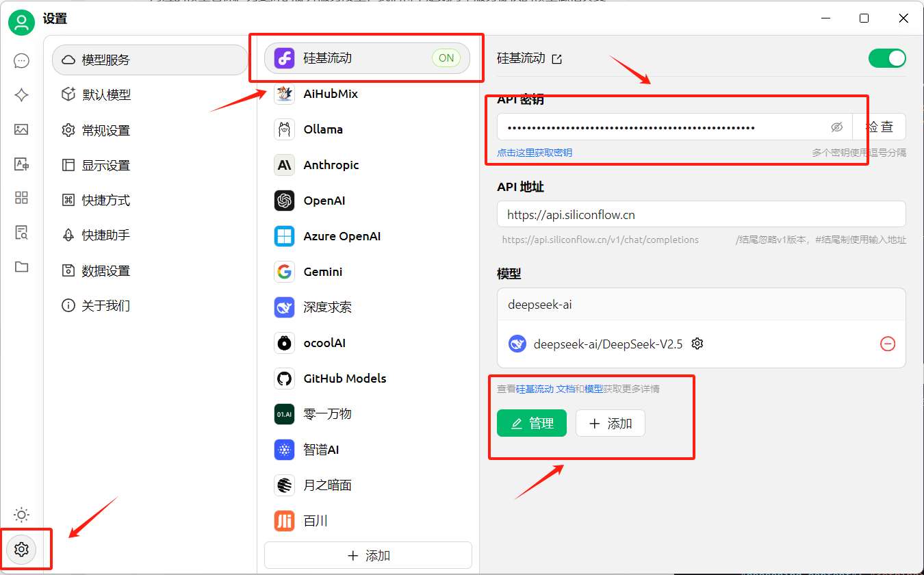Click the 多个密钥使用逗号分隔 hint text
The width and height of the screenshot is (924, 575).
tap(859, 153)
